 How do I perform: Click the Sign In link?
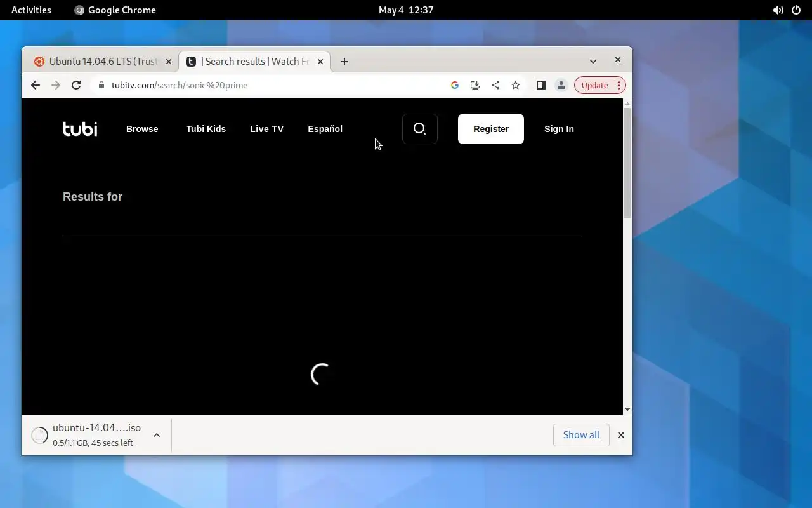coord(559,129)
